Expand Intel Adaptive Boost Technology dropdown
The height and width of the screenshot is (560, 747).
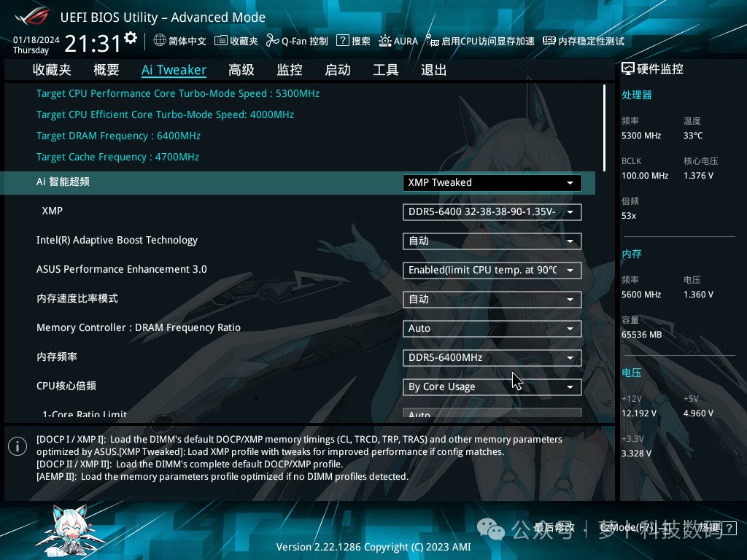[x=492, y=241]
